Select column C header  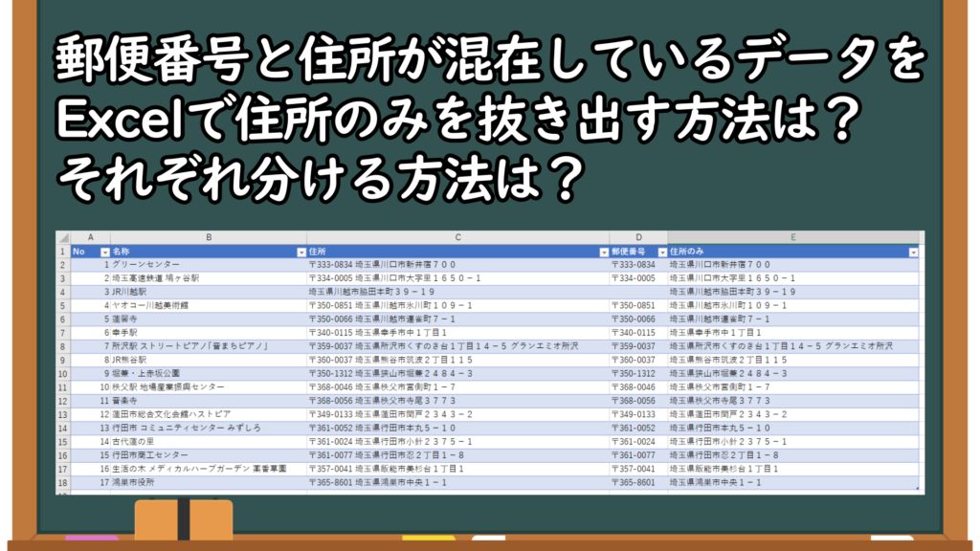(457, 237)
